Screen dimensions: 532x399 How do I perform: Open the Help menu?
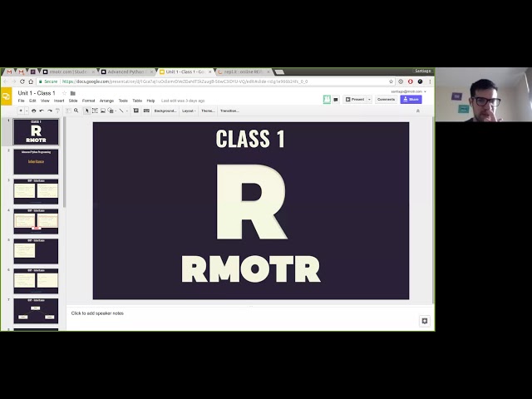tap(150, 101)
